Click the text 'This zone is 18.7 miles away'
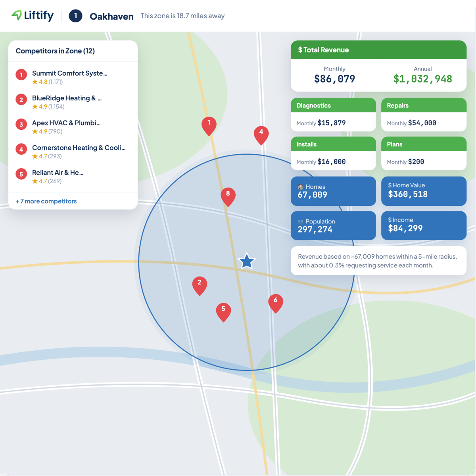 click(182, 16)
